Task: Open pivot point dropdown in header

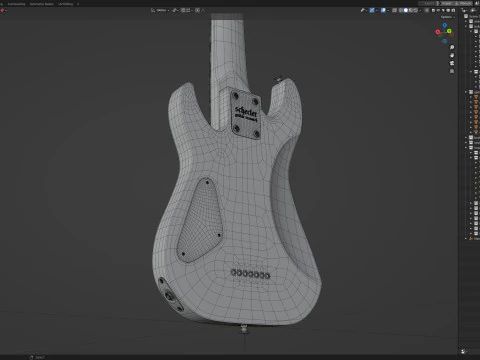Action: pyautogui.click(x=176, y=10)
